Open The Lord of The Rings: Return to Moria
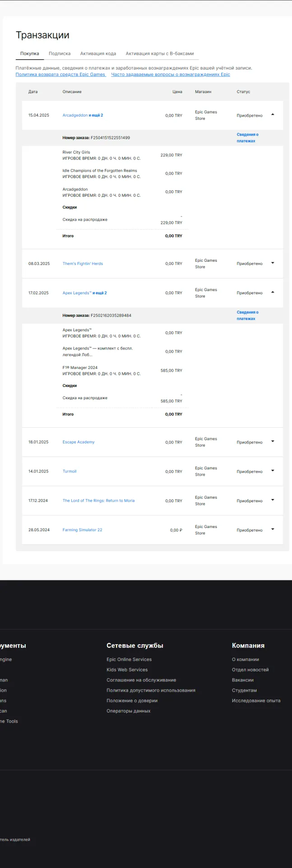Viewport: 292px width, 868px height. coord(98,501)
